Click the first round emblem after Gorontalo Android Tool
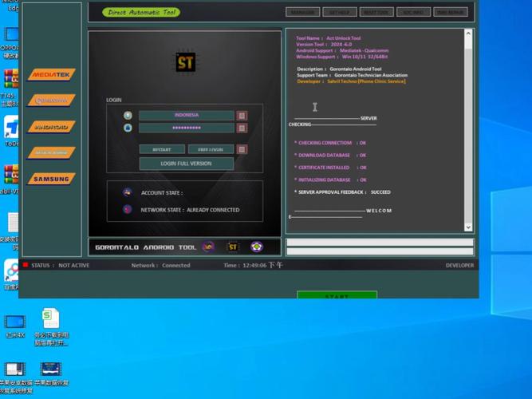The width and height of the screenshot is (532, 399). tap(208, 247)
